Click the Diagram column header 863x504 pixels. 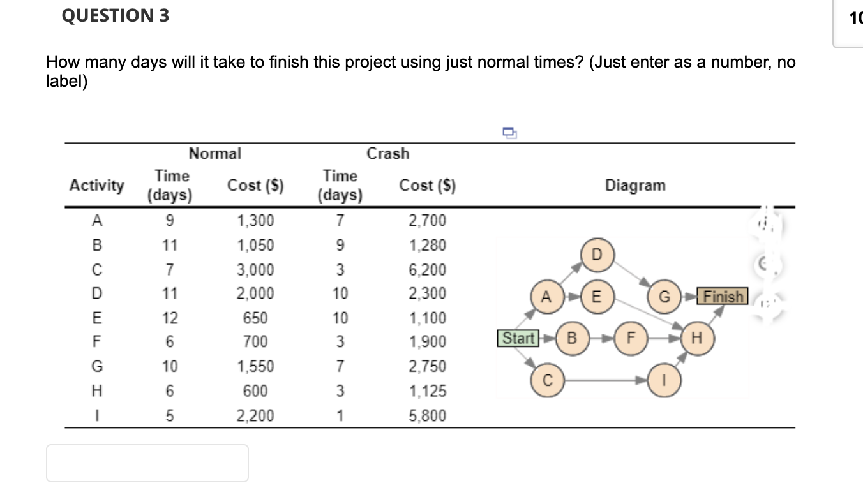coord(635,186)
